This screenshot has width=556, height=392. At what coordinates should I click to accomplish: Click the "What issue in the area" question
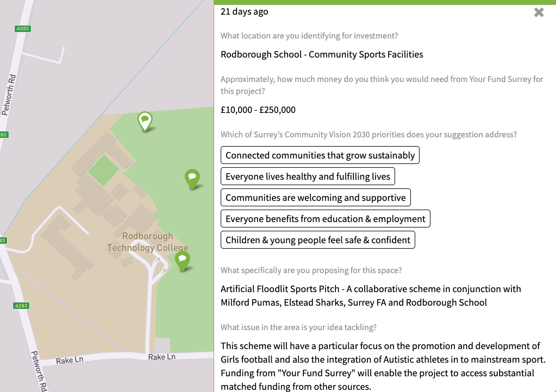[x=298, y=327]
